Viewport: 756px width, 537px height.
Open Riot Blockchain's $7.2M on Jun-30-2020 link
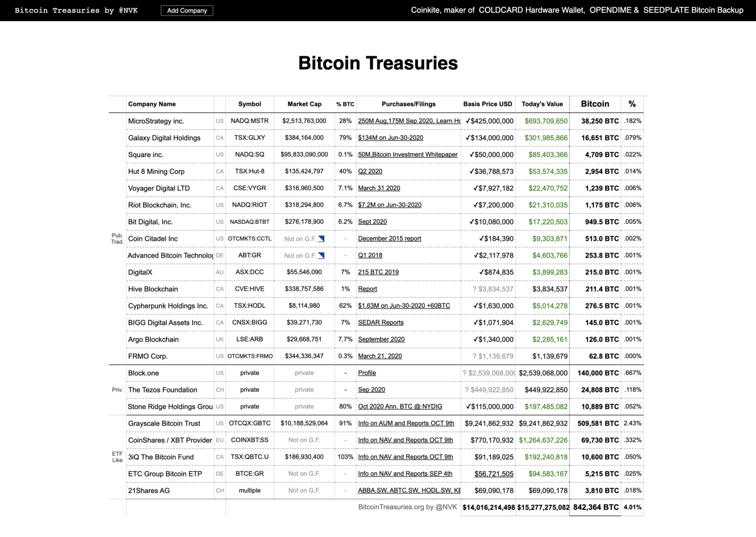(390, 205)
